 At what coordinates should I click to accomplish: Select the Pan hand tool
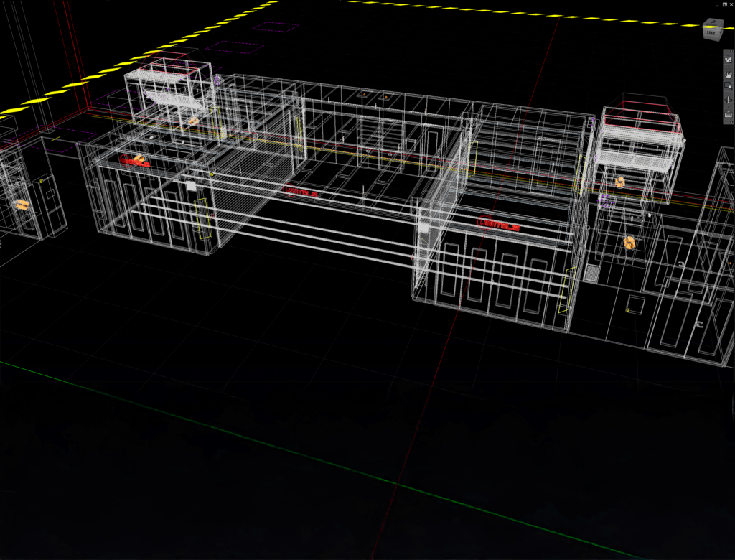click(x=728, y=74)
